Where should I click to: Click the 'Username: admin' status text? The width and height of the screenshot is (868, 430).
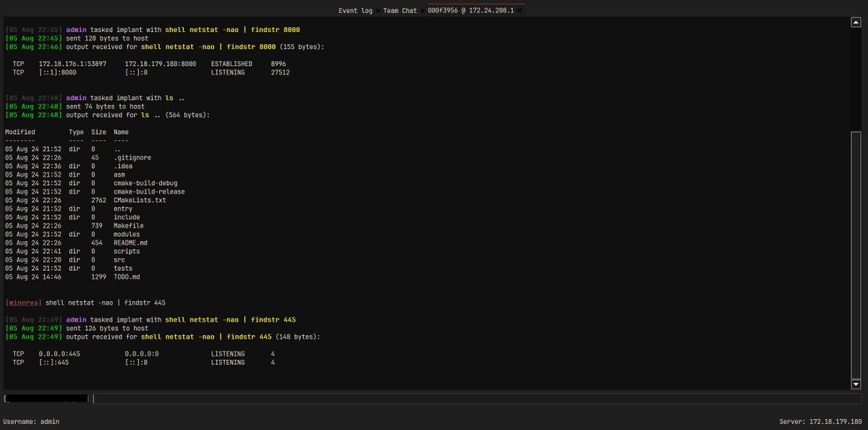point(32,421)
